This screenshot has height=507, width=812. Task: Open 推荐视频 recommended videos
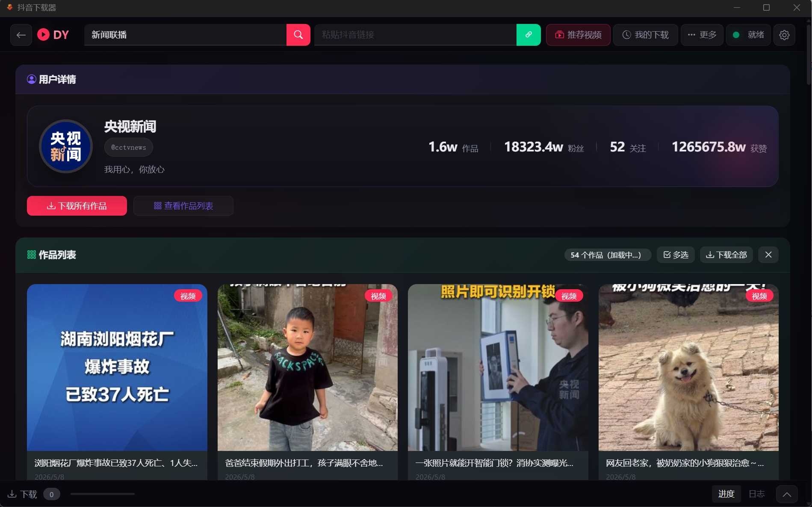[x=578, y=35]
